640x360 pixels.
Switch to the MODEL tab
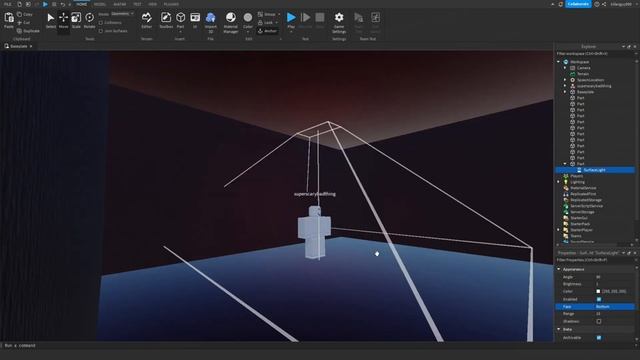click(x=100, y=4)
